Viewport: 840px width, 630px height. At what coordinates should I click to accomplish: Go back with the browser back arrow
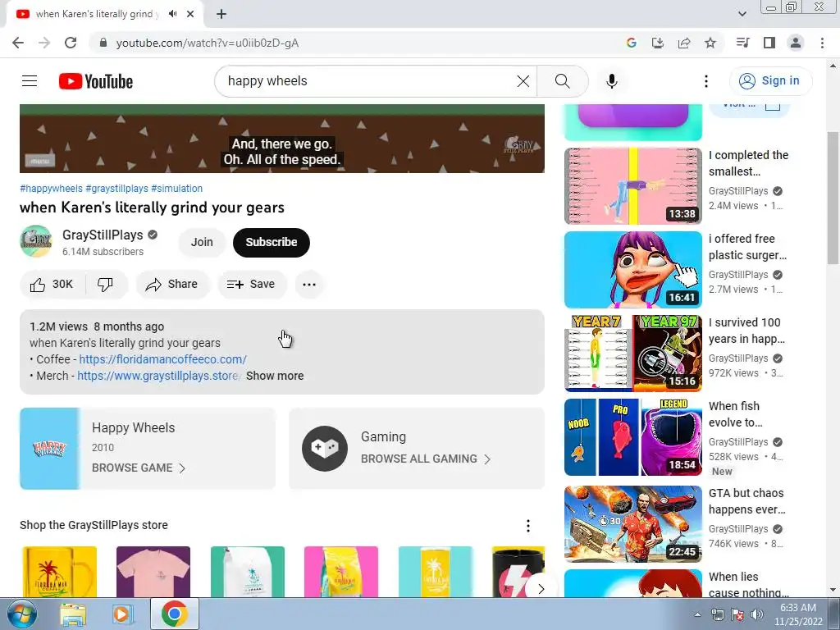coord(18,43)
